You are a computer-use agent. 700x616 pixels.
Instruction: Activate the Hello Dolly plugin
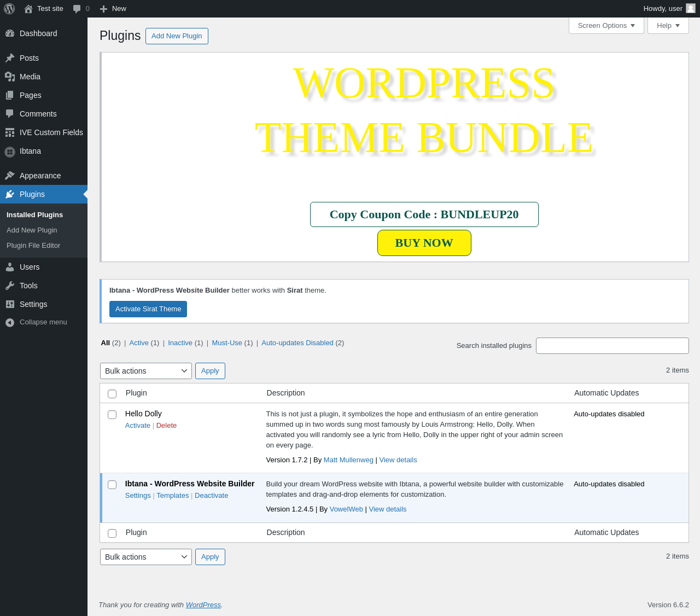pyautogui.click(x=138, y=426)
